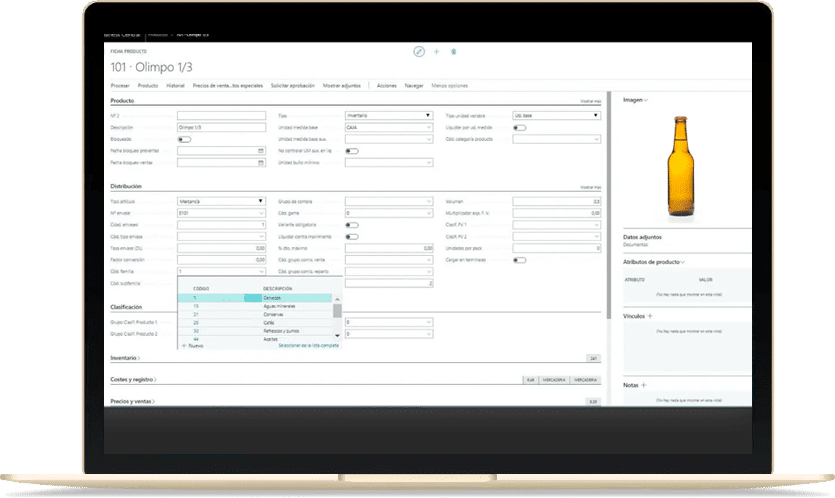Open calendar picker for Fecha bloqueo preventas
The width and height of the screenshot is (835, 498).
(261, 151)
